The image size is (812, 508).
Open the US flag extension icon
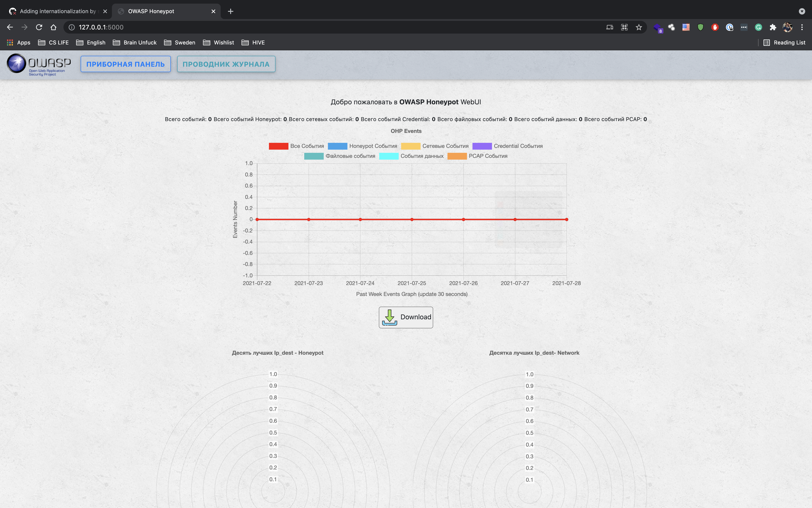point(686,27)
